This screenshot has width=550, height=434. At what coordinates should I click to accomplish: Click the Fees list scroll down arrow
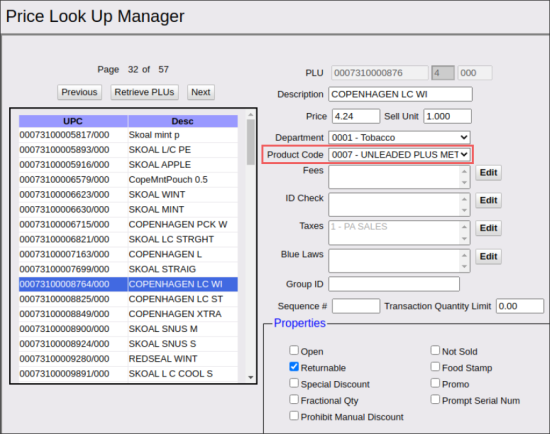pos(464,182)
